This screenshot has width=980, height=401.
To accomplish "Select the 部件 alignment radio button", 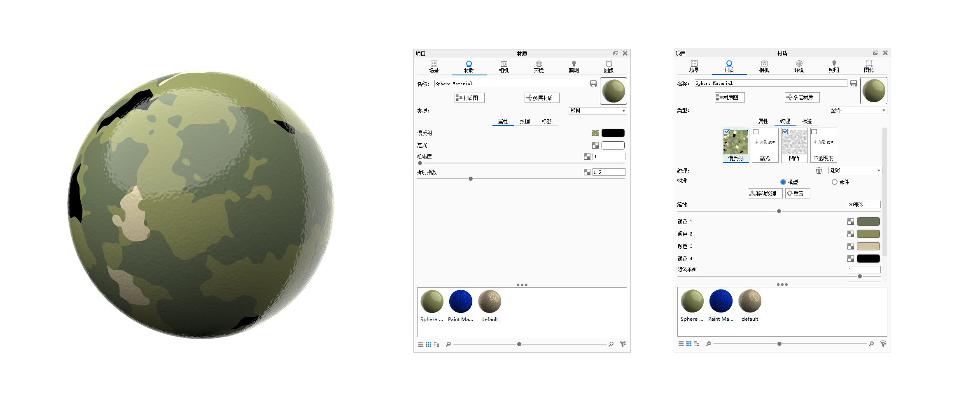I will coord(835,182).
